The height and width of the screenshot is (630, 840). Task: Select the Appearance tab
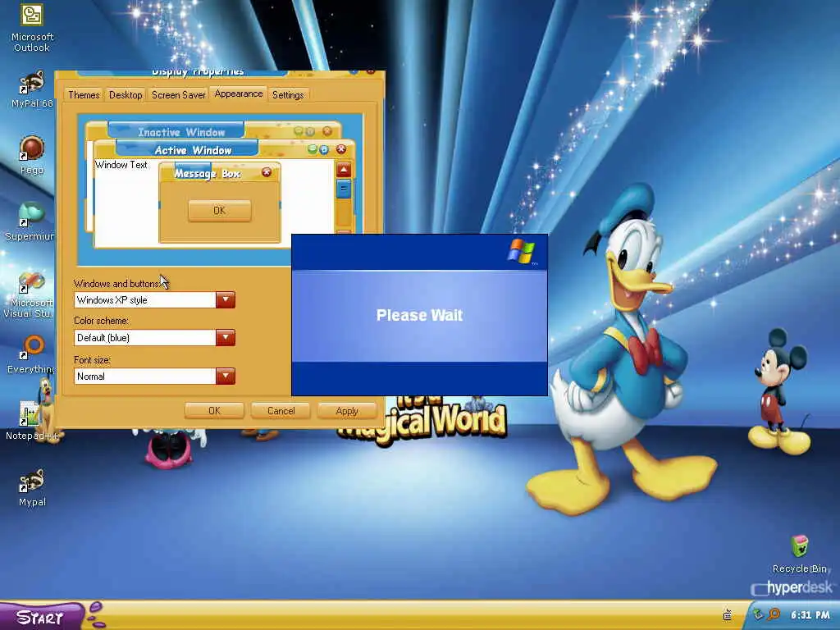[239, 94]
